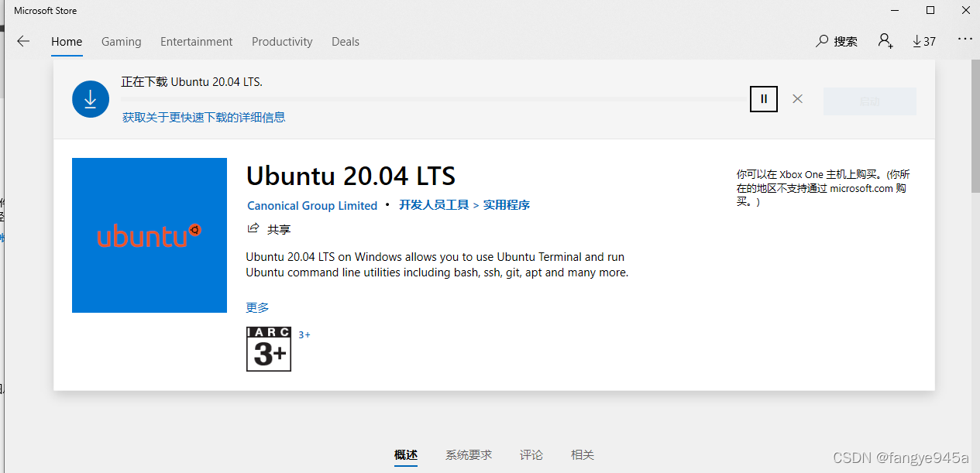980x473 pixels.
Task: Go back with the arrow icon
Action: point(23,42)
